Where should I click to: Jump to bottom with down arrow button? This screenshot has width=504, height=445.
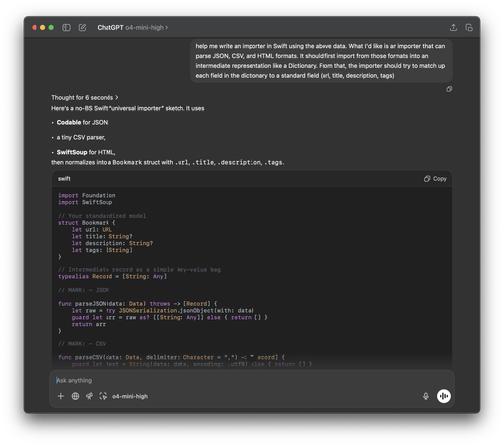click(252, 355)
